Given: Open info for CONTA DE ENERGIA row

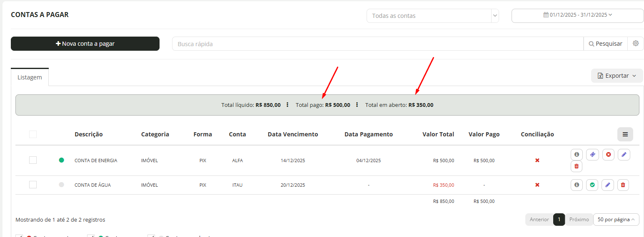Looking at the screenshot, I should tap(577, 154).
